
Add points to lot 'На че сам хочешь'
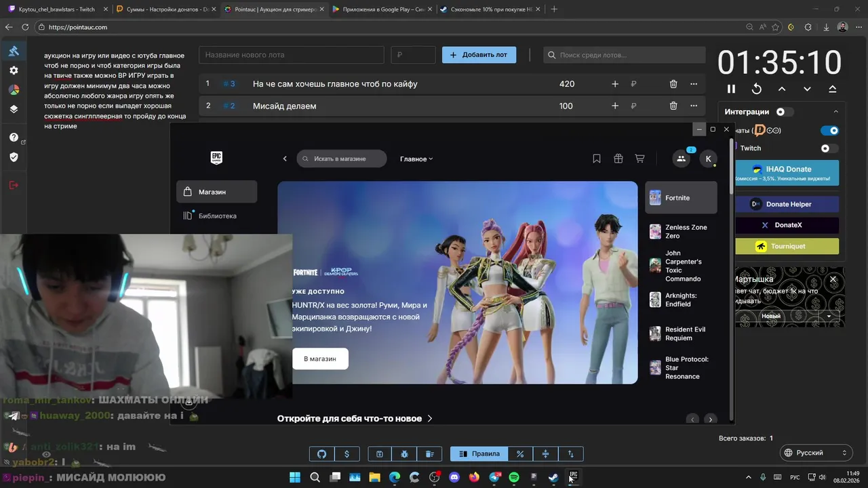tap(615, 84)
